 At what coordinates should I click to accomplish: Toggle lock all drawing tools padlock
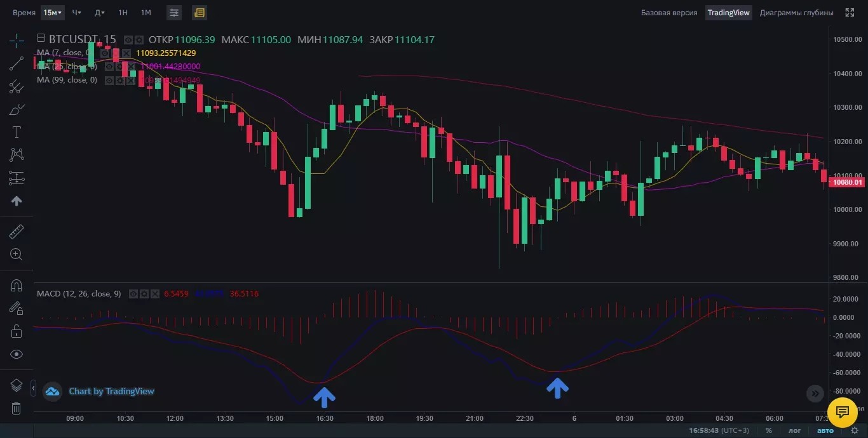coord(17,331)
